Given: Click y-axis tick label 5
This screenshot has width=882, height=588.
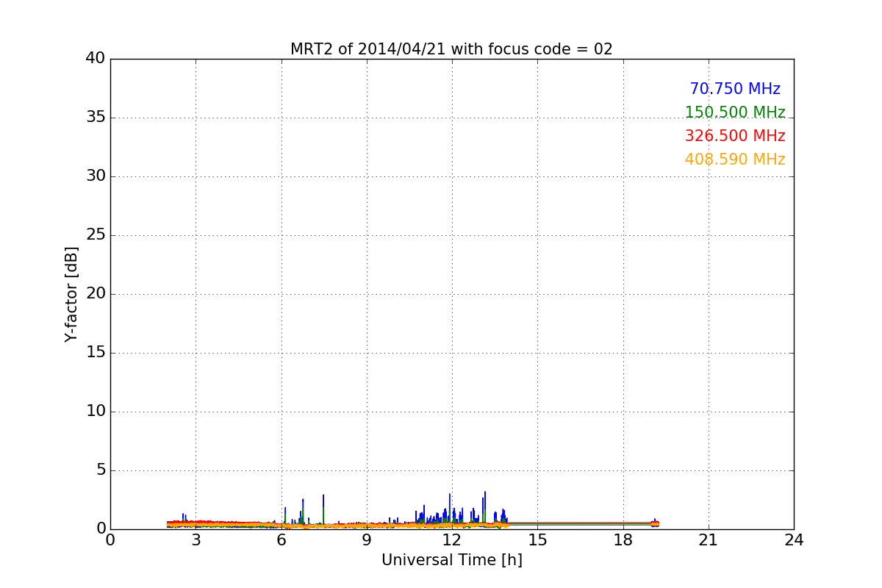Looking at the screenshot, I should [x=100, y=470].
